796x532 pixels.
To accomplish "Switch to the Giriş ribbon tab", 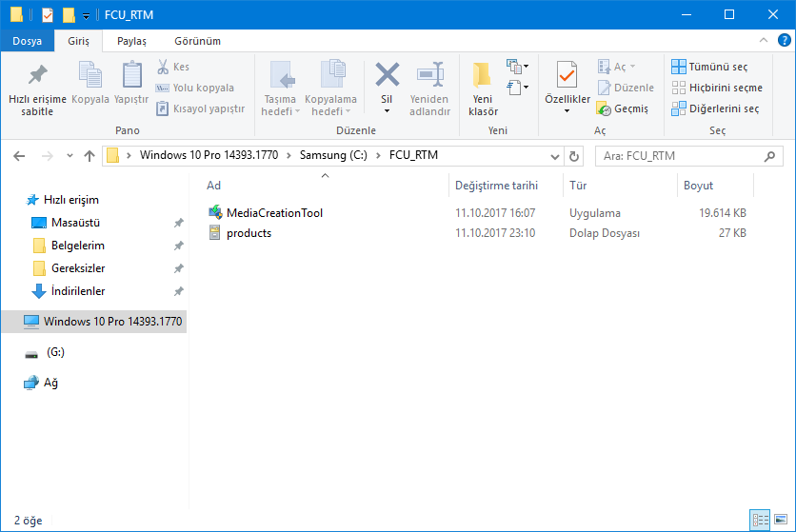I will (78, 41).
